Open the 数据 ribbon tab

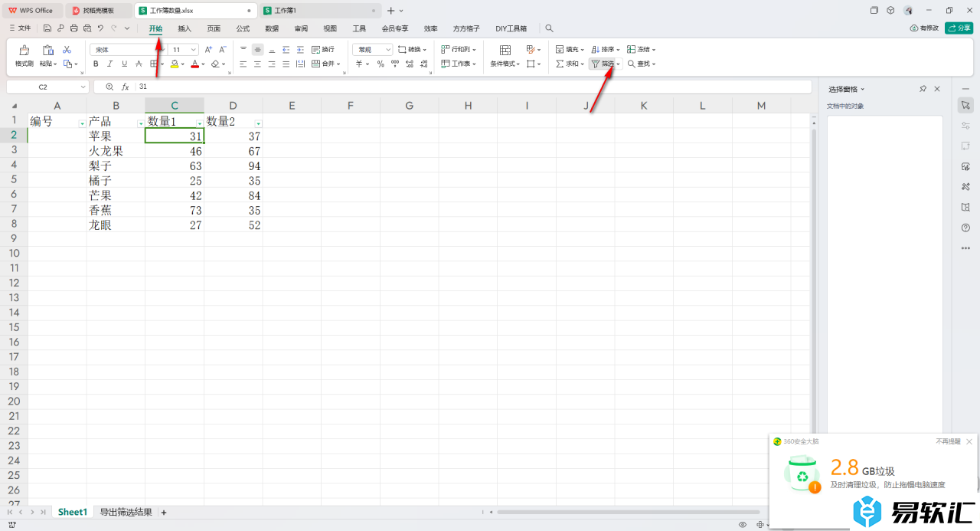pyautogui.click(x=272, y=28)
